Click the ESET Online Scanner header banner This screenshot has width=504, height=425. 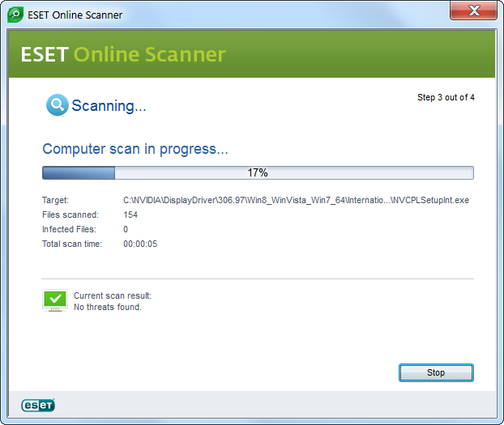click(251, 55)
